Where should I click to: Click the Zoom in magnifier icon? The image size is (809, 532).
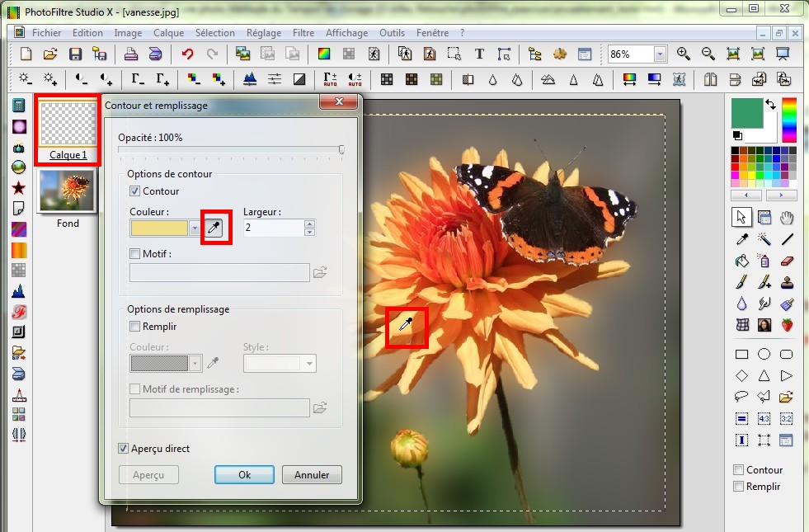click(683, 54)
